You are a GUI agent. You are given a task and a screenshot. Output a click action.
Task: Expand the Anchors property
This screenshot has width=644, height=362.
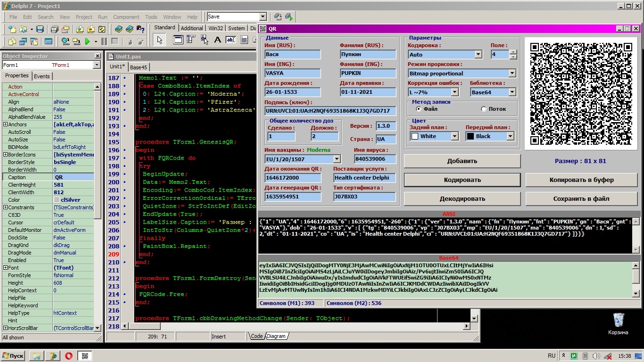tap(5, 124)
